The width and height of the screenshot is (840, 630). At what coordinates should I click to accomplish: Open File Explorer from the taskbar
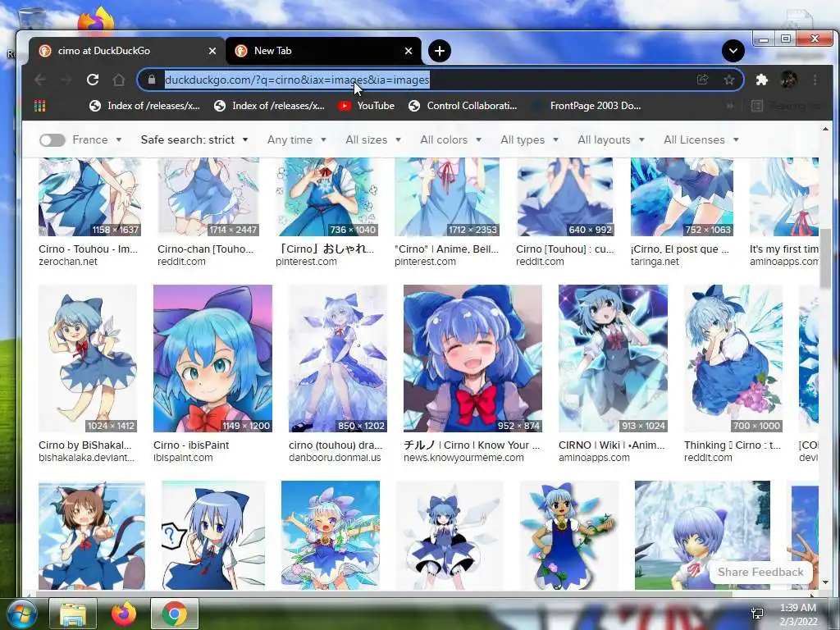73,614
